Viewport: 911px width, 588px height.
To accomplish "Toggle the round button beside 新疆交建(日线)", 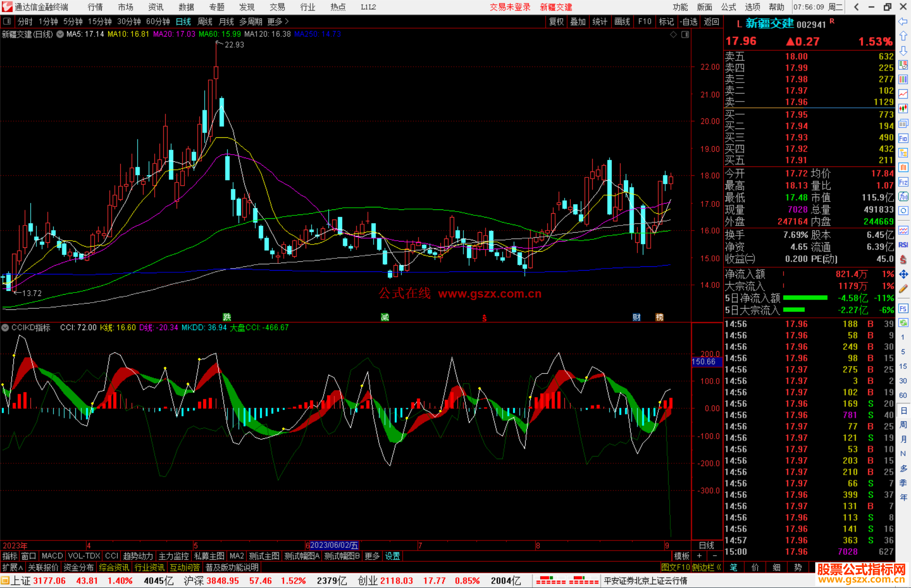I will [x=60, y=34].
